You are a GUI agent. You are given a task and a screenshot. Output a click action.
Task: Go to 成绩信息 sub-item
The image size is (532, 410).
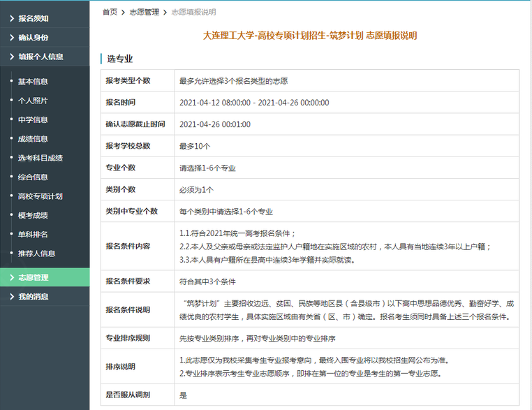(33, 138)
